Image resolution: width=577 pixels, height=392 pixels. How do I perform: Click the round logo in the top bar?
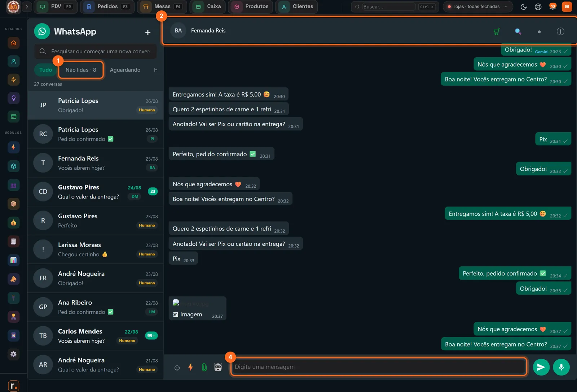[13, 6]
